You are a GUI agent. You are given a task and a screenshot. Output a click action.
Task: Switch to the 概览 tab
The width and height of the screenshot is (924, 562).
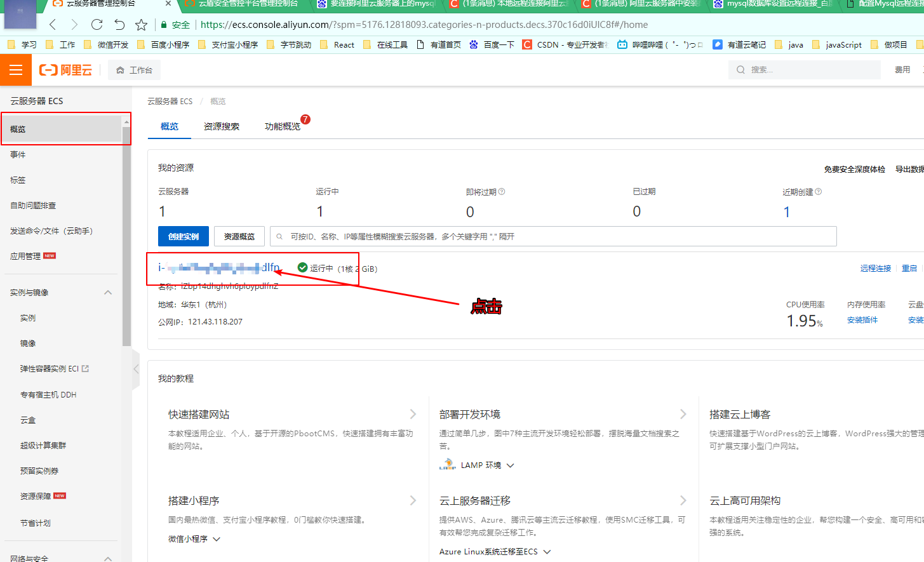170,126
